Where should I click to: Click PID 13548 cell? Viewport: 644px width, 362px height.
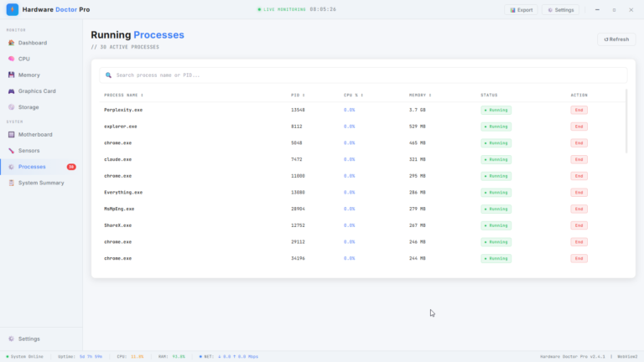[298, 110]
